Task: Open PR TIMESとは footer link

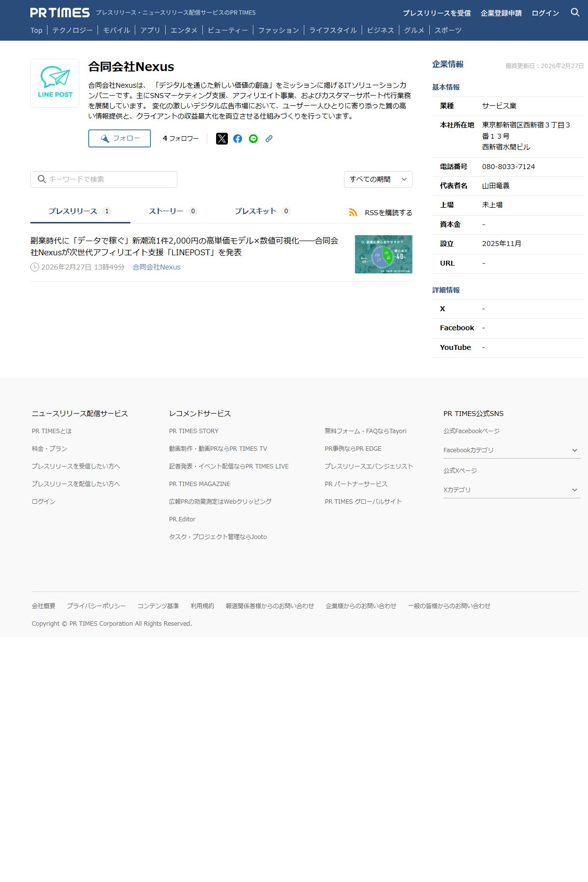Action: point(51,431)
